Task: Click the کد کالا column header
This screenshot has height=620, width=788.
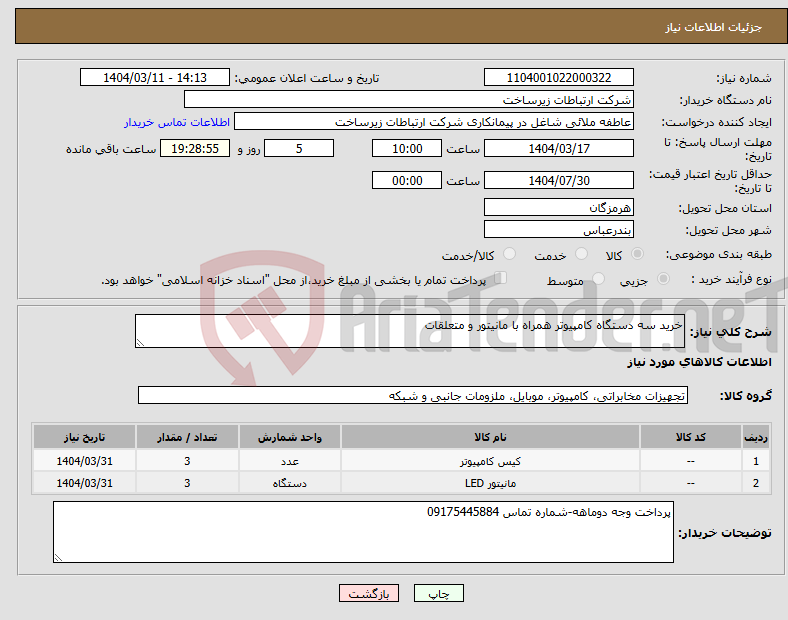Action: [x=691, y=437]
